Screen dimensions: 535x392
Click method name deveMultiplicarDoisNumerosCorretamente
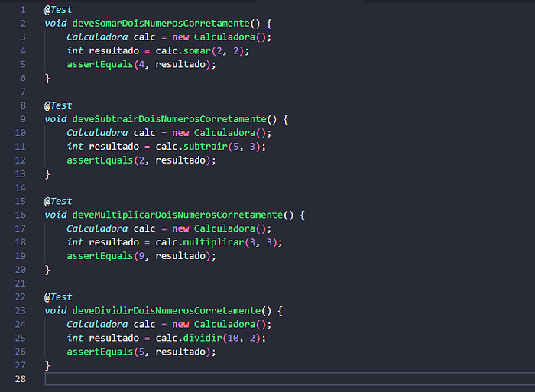click(178, 215)
